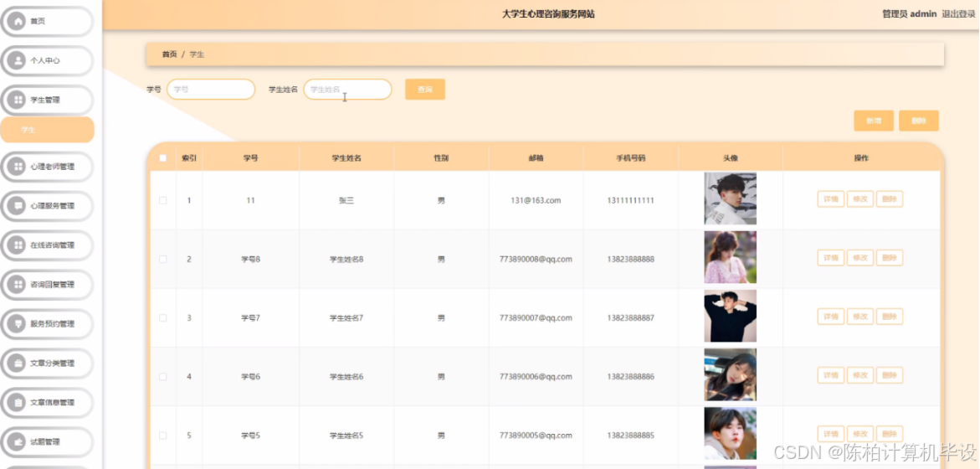
Task: Click the 大学生心理咨询服务网站 title
Action: point(548,13)
